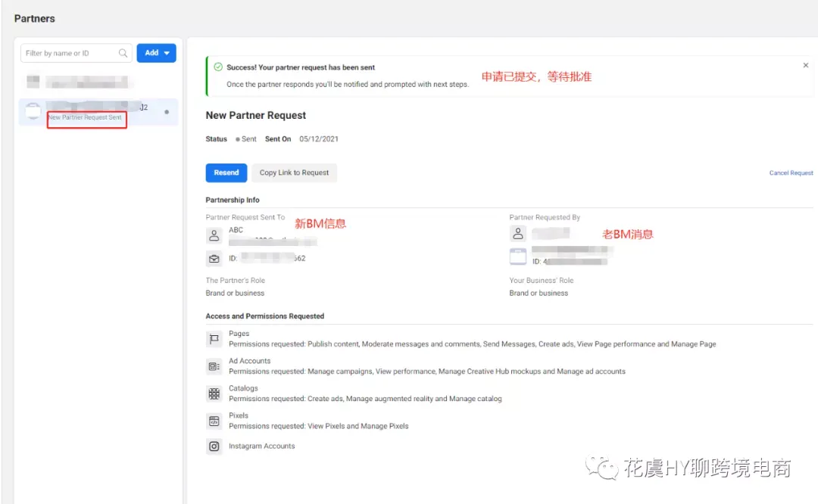Click the Instagram Accounts label
818x504 pixels.
(261, 446)
